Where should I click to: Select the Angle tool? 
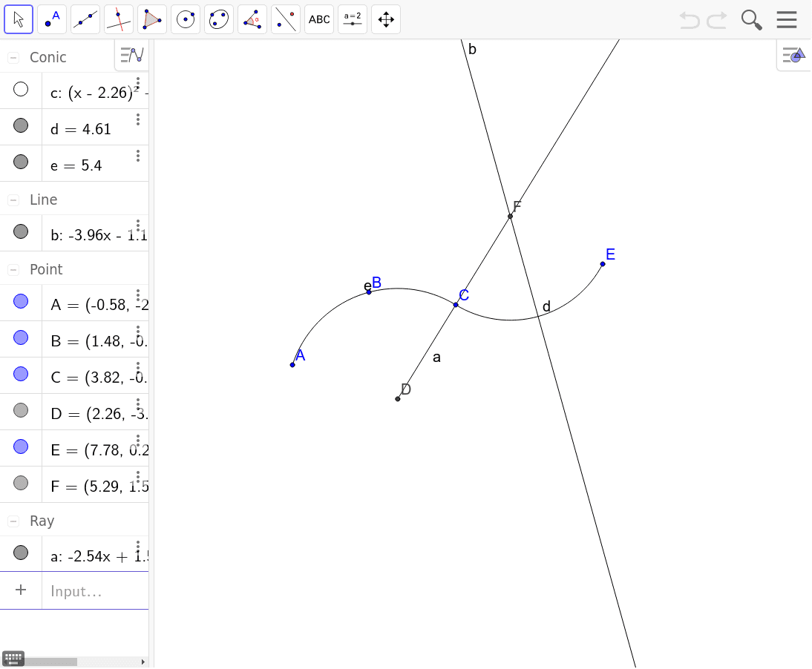pos(252,20)
